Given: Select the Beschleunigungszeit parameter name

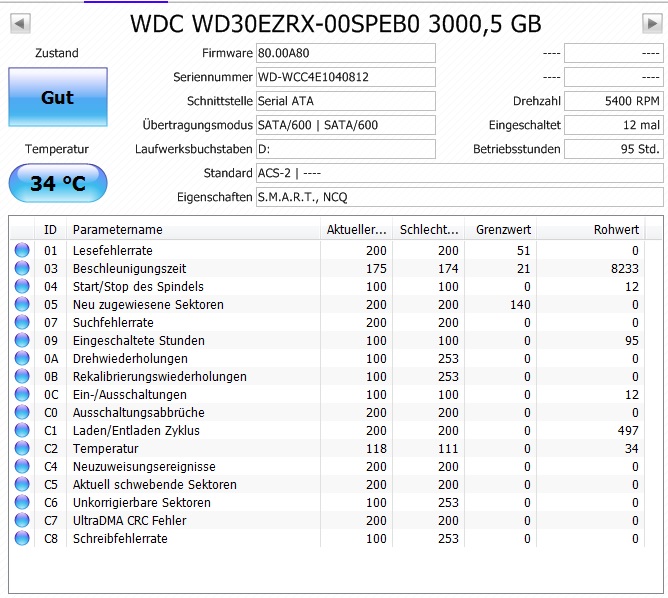Looking at the screenshot, I should [130, 268].
